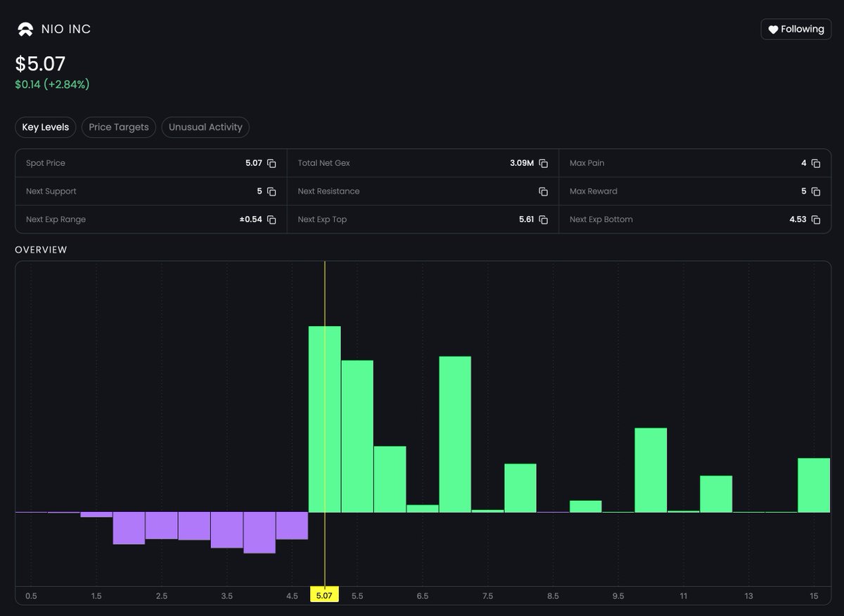Copy the Next Exp Bottom value

[x=816, y=219]
